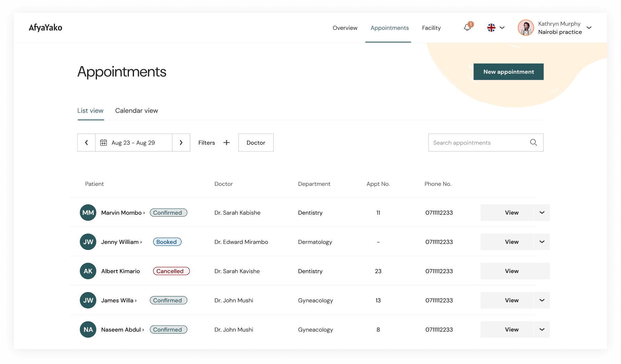Select the Appointments navigation tab
Screen dimensions: 621x364
pyautogui.click(x=390, y=28)
